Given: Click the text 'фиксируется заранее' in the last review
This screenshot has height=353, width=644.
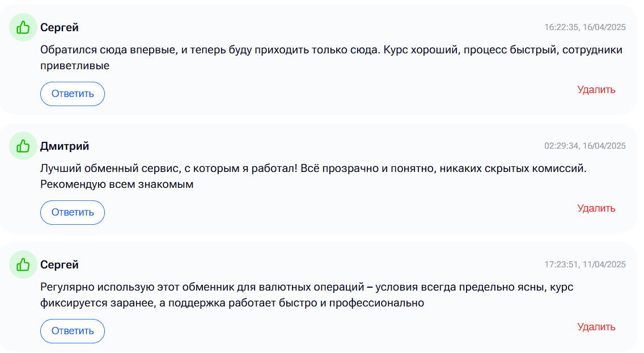Looking at the screenshot, I should tap(98, 303).
